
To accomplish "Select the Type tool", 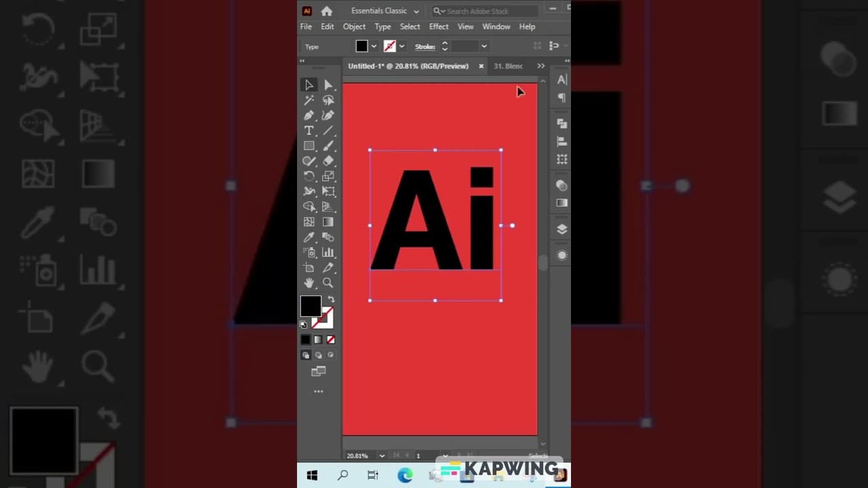I will click(309, 130).
